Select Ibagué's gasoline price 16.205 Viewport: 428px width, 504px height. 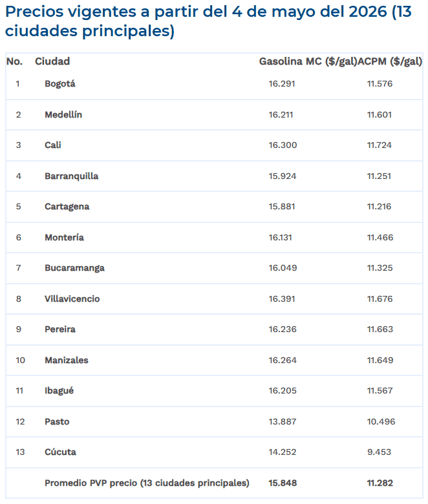click(283, 391)
